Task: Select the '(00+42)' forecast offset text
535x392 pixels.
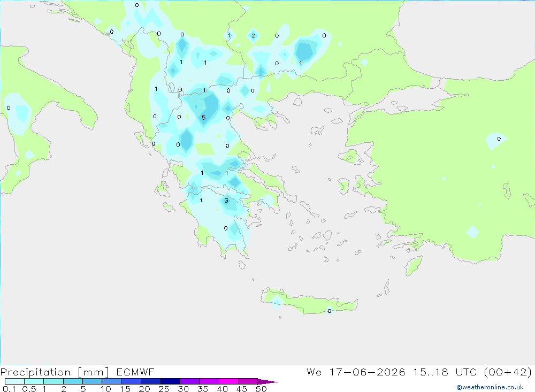Action: pos(508,372)
